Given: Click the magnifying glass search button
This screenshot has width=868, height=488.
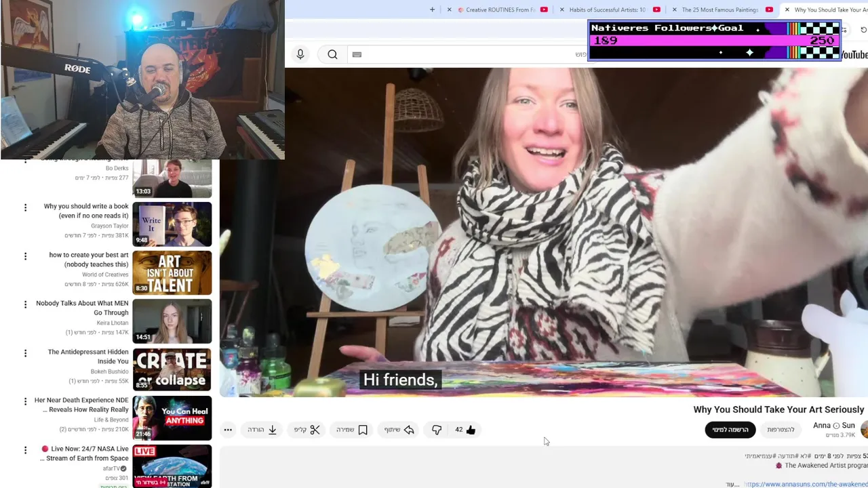Looking at the screenshot, I should pyautogui.click(x=332, y=54).
